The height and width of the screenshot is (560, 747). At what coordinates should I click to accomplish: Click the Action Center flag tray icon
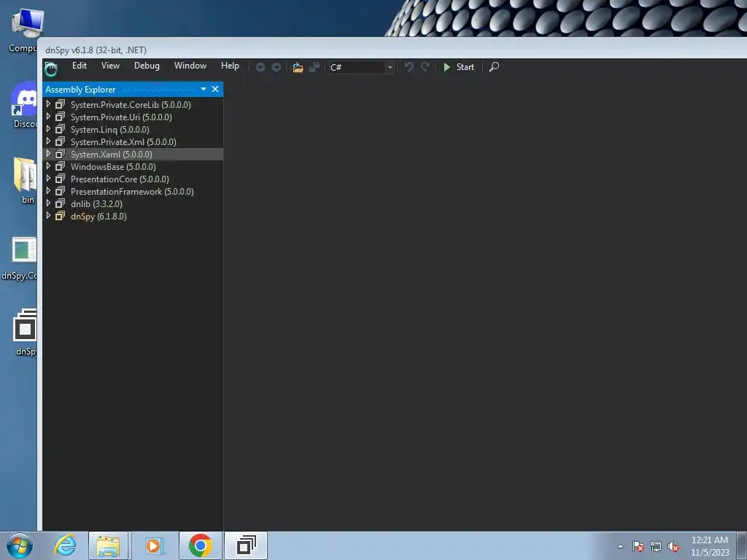point(638,547)
